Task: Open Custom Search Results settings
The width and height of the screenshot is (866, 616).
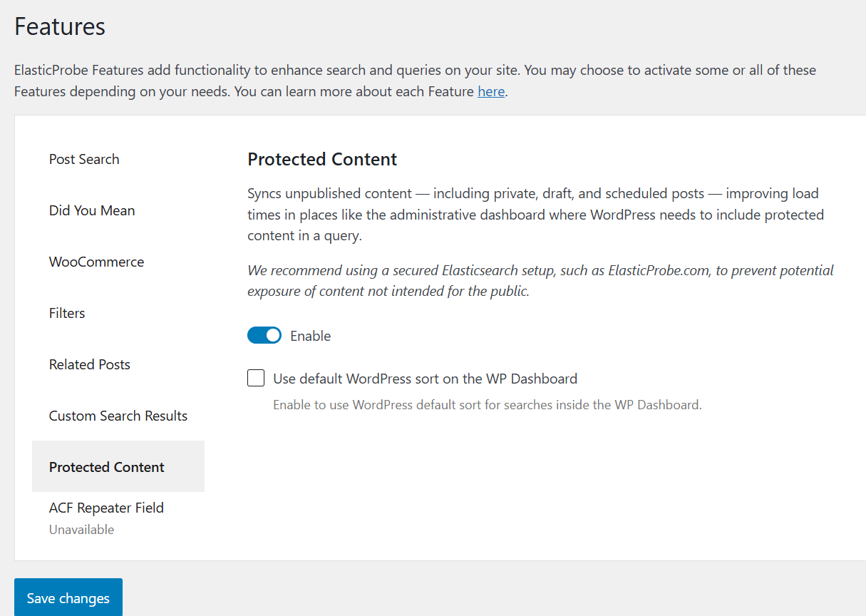Action: 118,416
